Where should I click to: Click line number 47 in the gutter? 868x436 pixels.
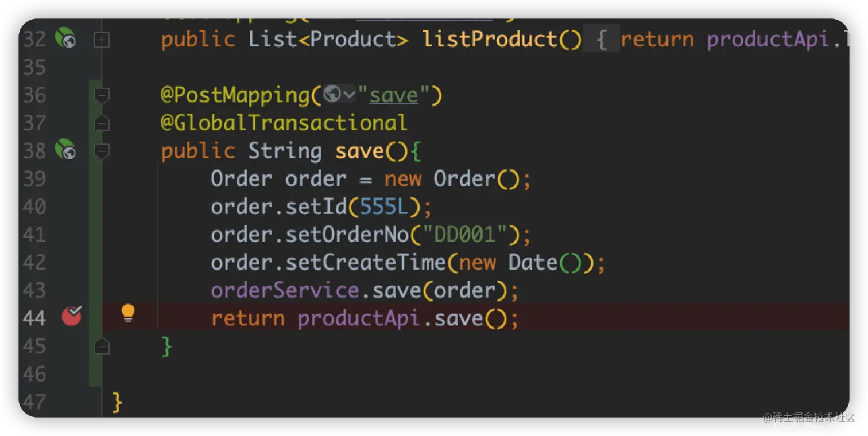[34, 402]
